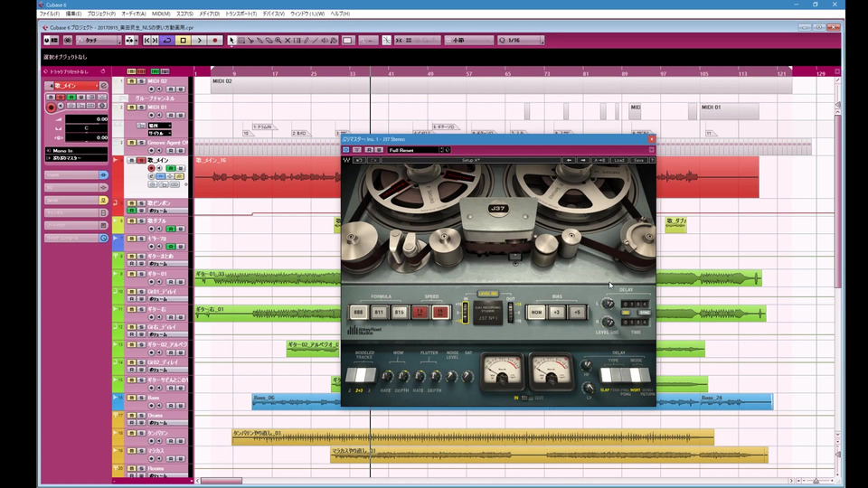Image resolution: width=868 pixels, height=488 pixels.
Task: Click the Waves logo in J37 plugin
Action: coord(347,160)
